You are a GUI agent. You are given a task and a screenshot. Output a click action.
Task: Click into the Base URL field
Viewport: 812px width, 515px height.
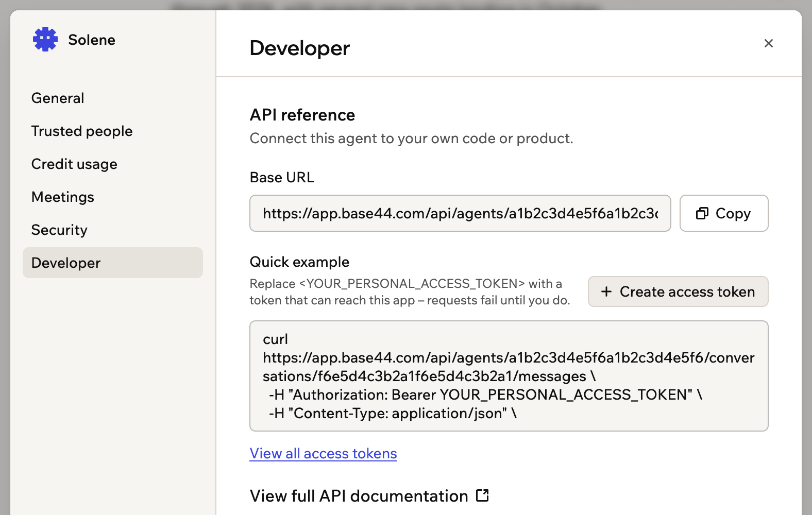pos(460,213)
